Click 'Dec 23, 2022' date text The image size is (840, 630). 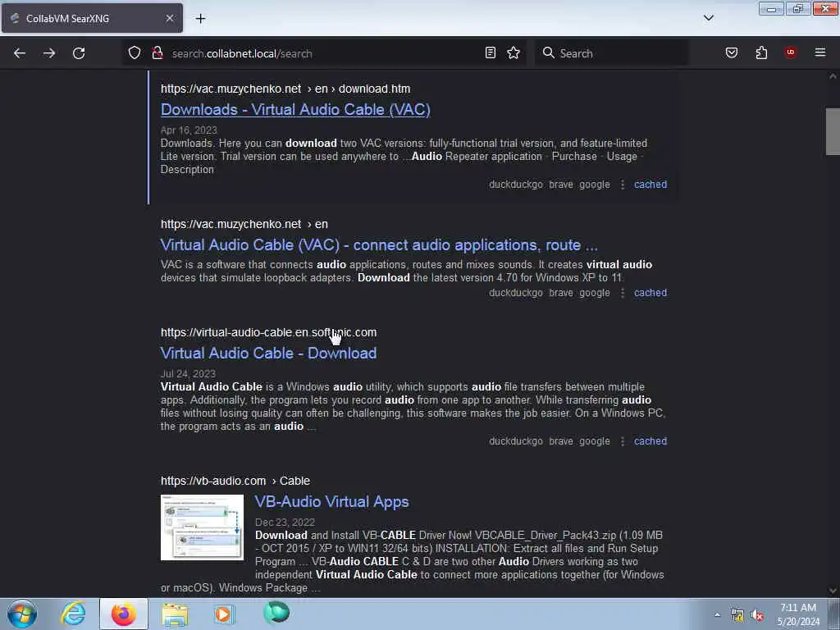point(285,523)
